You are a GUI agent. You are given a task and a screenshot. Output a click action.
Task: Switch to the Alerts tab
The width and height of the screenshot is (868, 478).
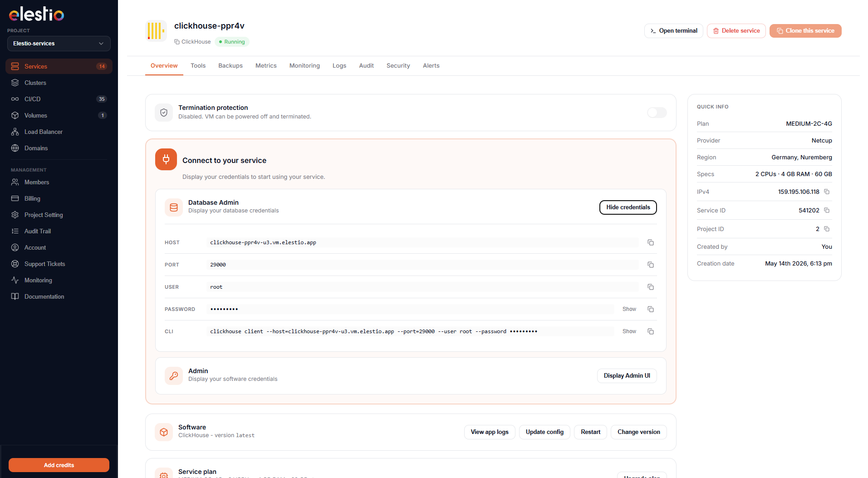[x=431, y=66]
